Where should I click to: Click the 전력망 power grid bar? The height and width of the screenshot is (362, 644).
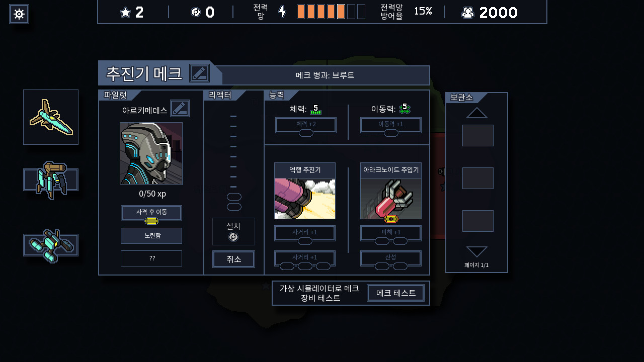pyautogui.click(x=331, y=12)
